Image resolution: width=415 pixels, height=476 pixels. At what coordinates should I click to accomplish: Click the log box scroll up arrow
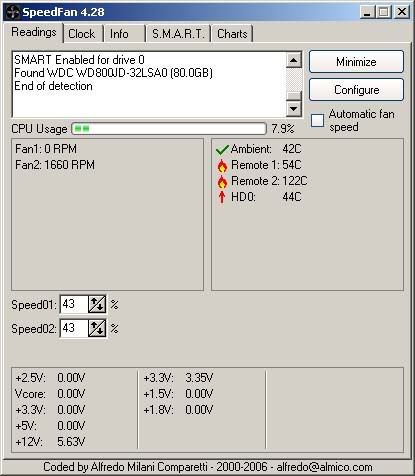[x=294, y=60]
